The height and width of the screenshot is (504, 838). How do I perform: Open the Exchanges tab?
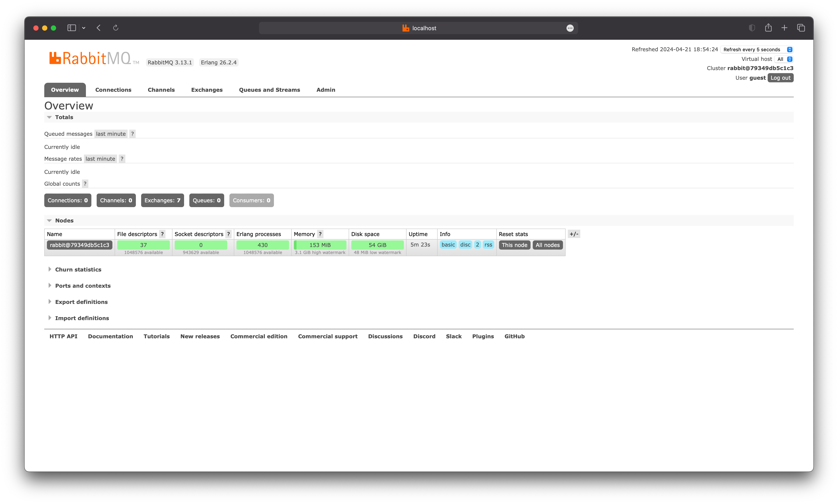coord(207,90)
